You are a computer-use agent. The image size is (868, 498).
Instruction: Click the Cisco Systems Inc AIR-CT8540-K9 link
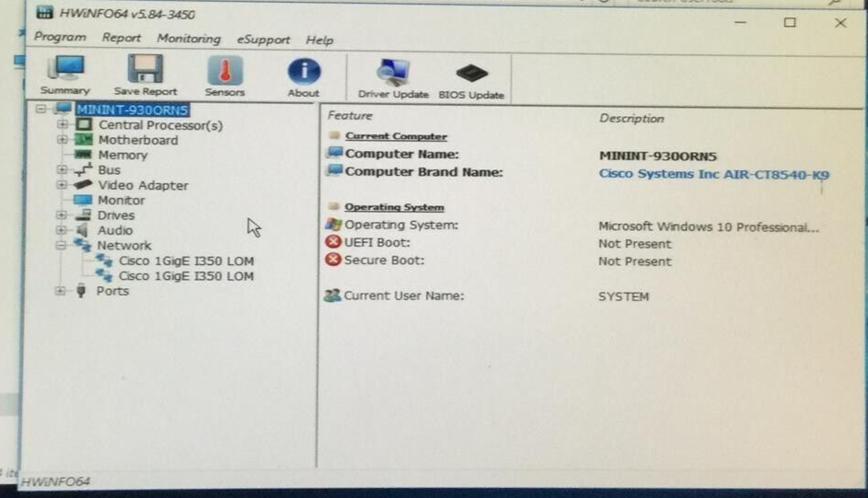tap(713, 173)
